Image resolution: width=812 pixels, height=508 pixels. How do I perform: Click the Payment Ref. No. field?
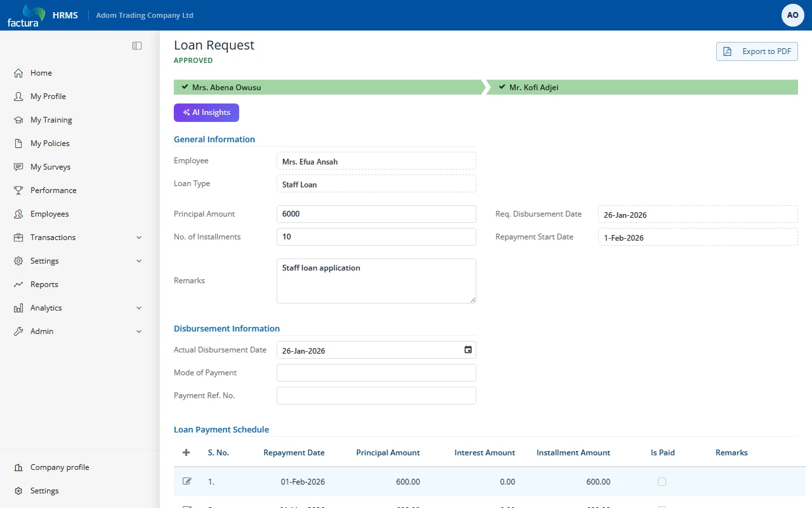(376, 396)
